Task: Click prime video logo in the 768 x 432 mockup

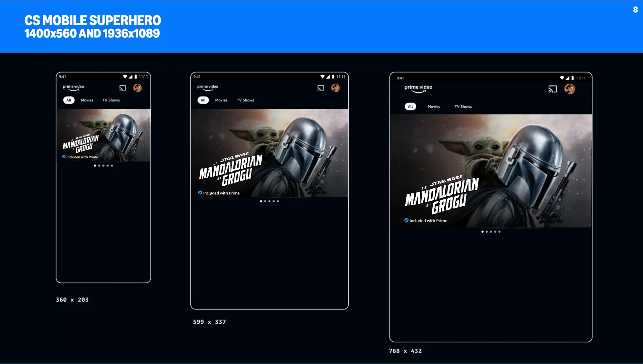Action: pyautogui.click(x=418, y=88)
